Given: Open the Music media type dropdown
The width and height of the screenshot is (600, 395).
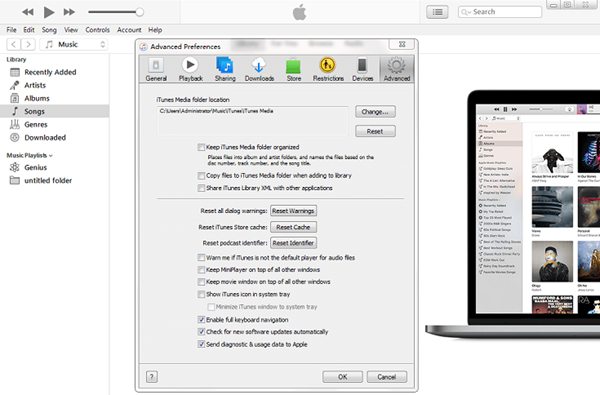Looking at the screenshot, I should [73, 44].
